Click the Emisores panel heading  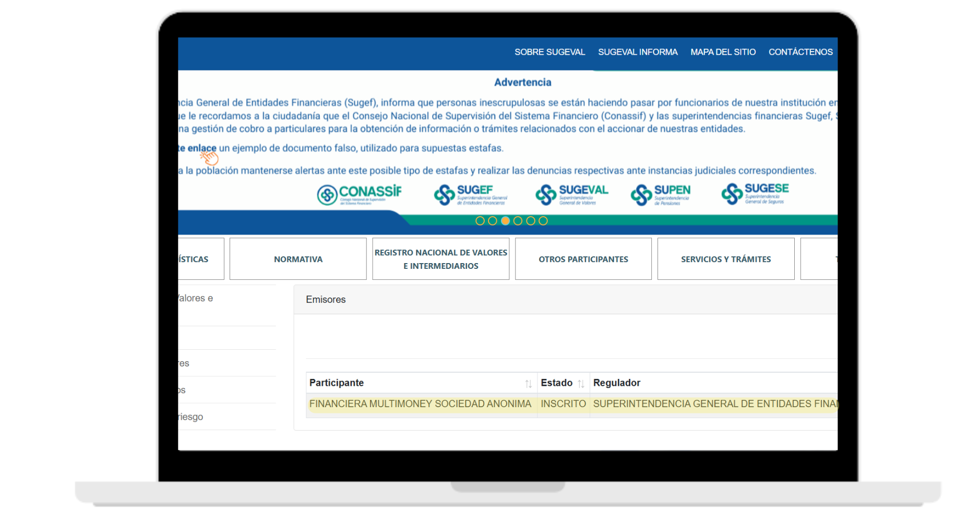point(326,300)
